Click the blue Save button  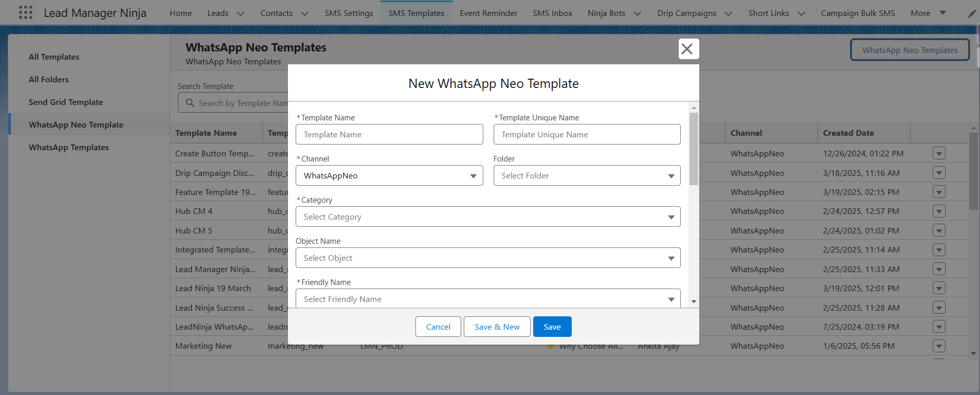tap(552, 327)
